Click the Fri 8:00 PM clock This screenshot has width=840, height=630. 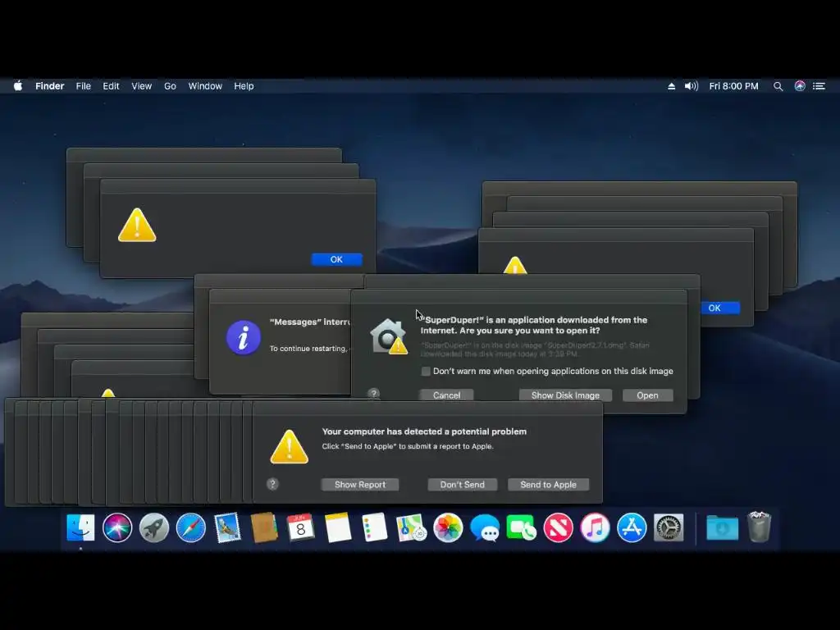(733, 86)
